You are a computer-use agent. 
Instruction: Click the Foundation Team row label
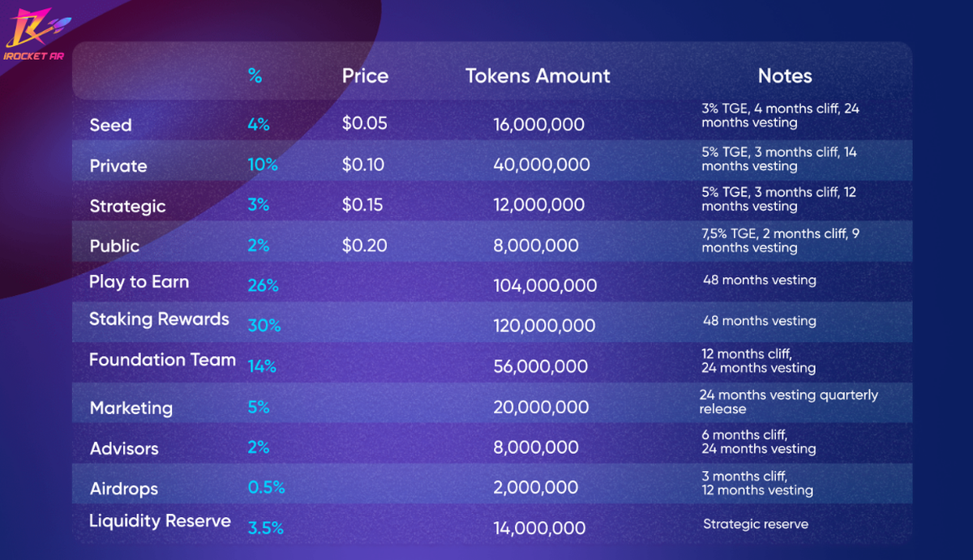pos(162,360)
